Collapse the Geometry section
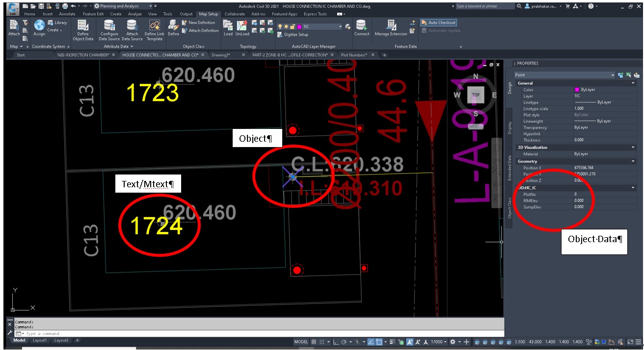Screen dimensions: 644x350 point(633,161)
